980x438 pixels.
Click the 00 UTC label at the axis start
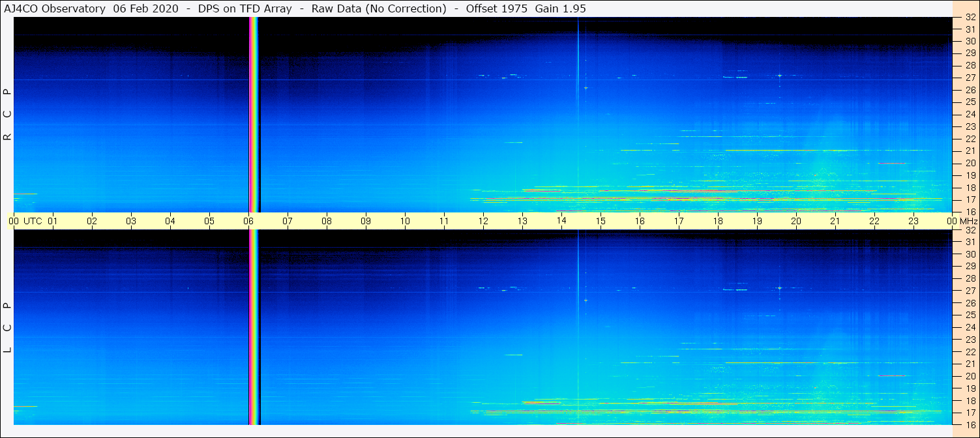click(x=26, y=221)
